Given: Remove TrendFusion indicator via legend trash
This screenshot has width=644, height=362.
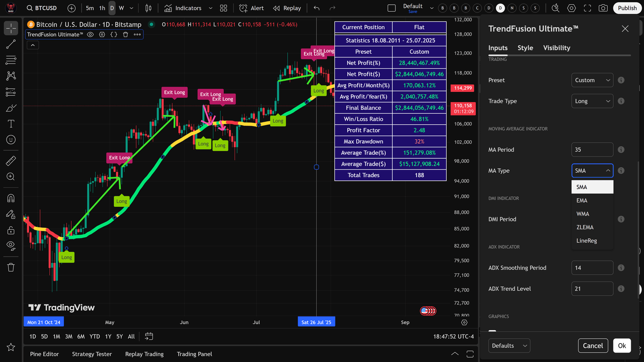Looking at the screenshot, I should click(x=125, y=34).
